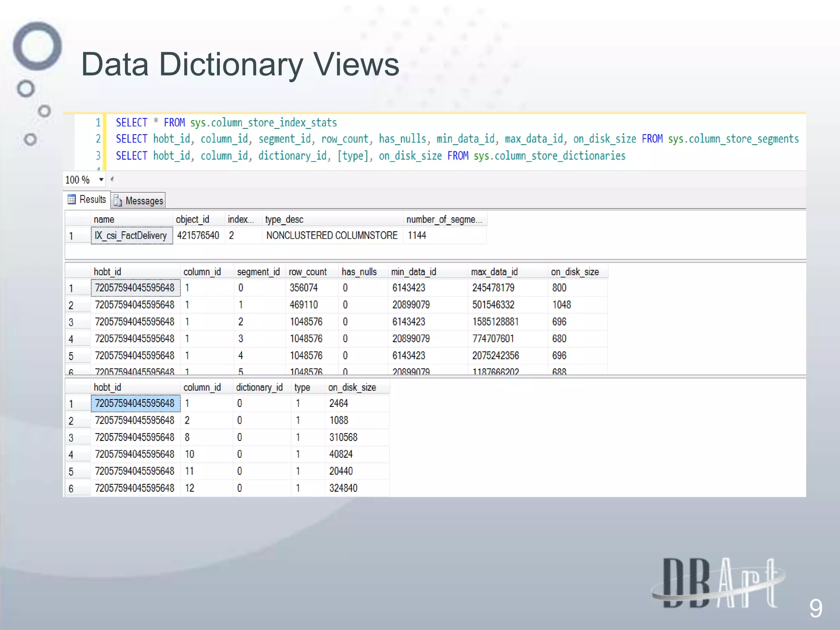Select max_data_id cell 774707601
This screenshot has width=840, height=630.
(508, 338)
